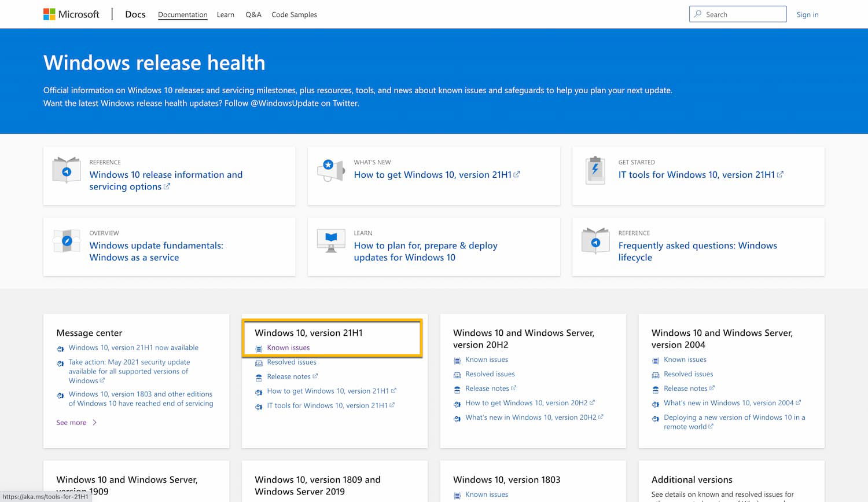
Task: Open Resolved issues for version 20H2
Action: (490, 374)
